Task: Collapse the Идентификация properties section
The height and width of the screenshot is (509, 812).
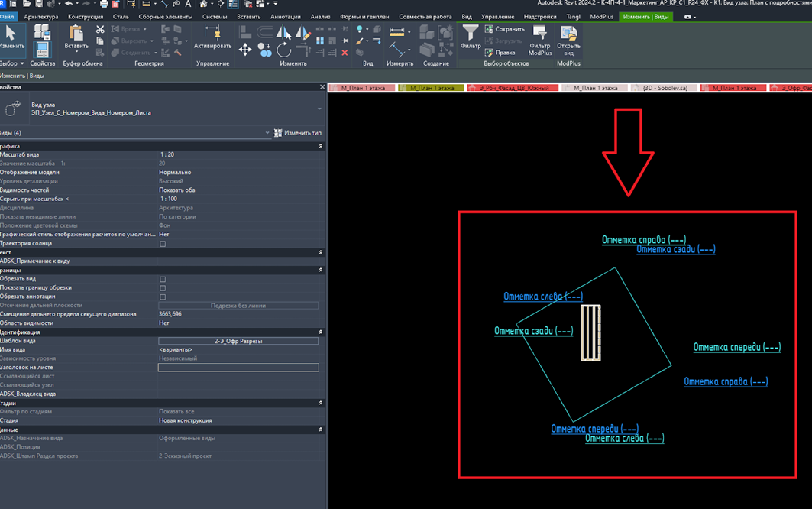Action: point(321,332)
